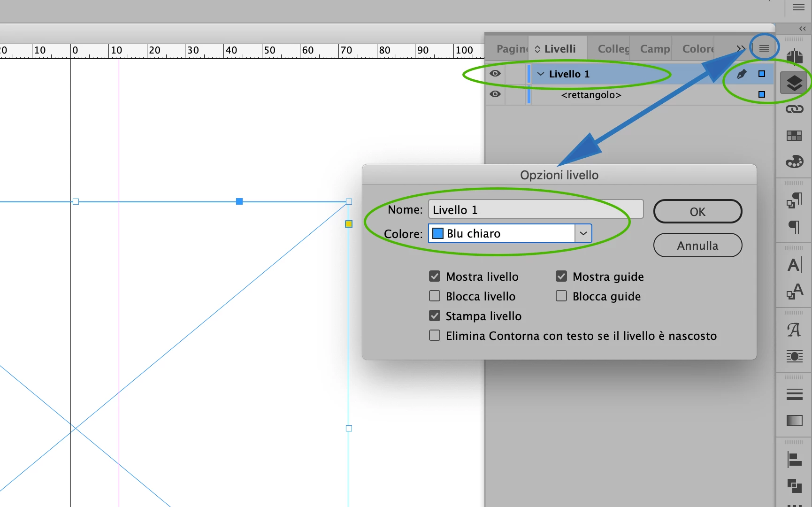Open the Gradient panel icon in dock
Screen dimensions: 812x507
pyautogui.click(x=794, y=421)
